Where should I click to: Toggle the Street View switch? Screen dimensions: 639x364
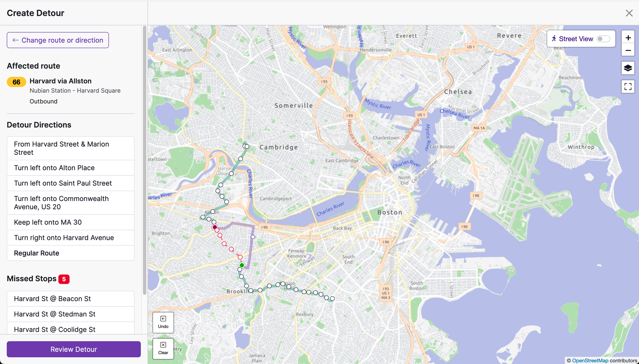603,39
